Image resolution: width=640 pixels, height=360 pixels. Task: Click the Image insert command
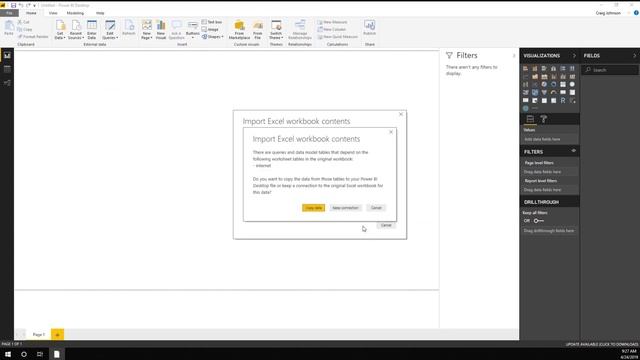[x=210, y=29]
